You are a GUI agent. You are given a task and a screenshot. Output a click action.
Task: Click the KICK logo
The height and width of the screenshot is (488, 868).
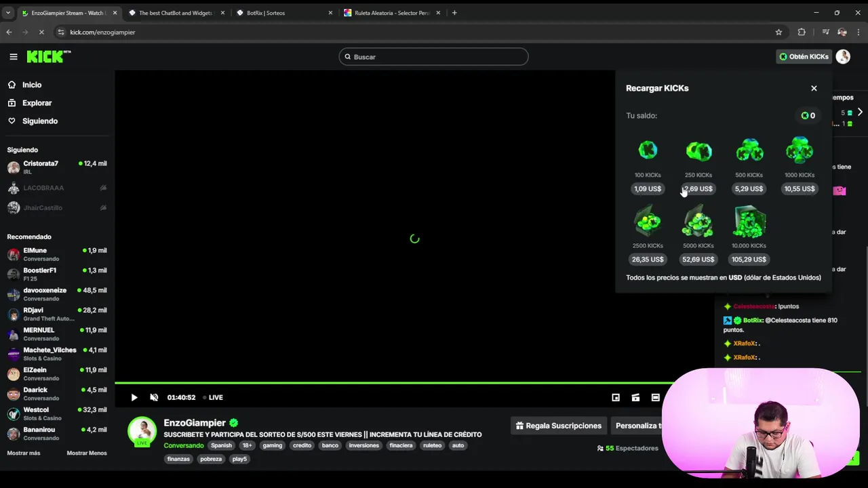click(48, 56)
